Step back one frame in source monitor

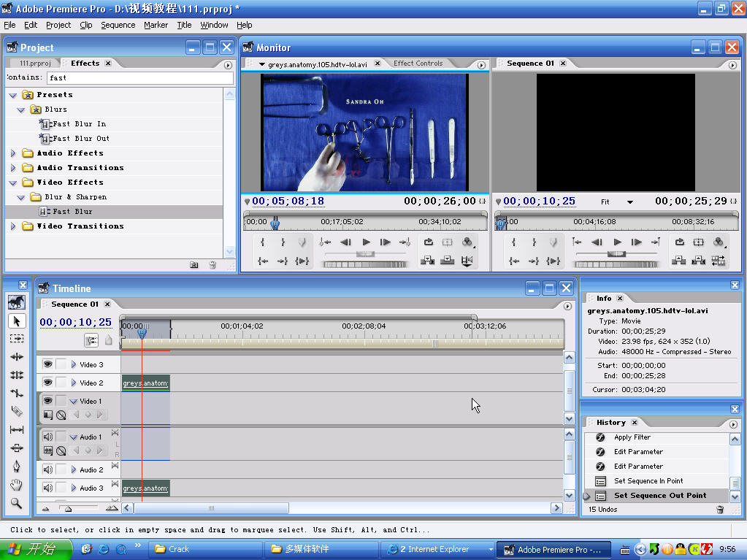tap(346, 242)
